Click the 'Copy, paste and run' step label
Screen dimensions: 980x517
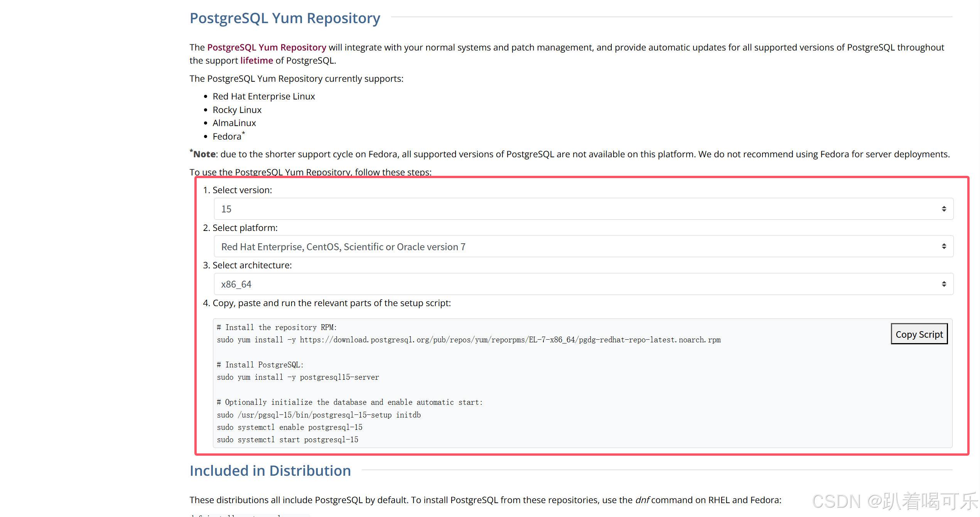332,303
